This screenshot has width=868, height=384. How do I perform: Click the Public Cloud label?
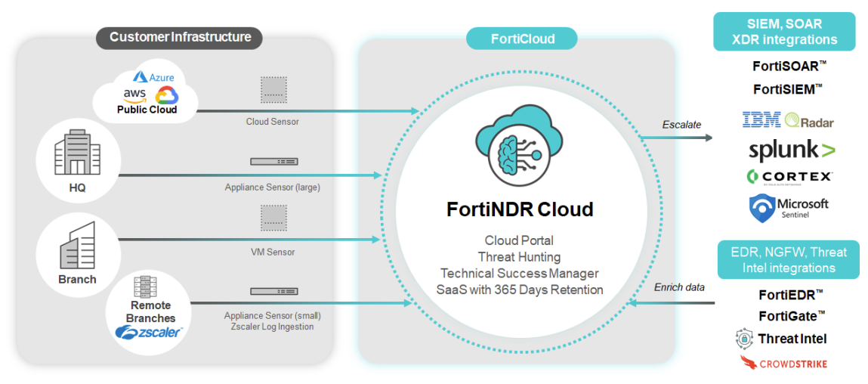(147, 110)
